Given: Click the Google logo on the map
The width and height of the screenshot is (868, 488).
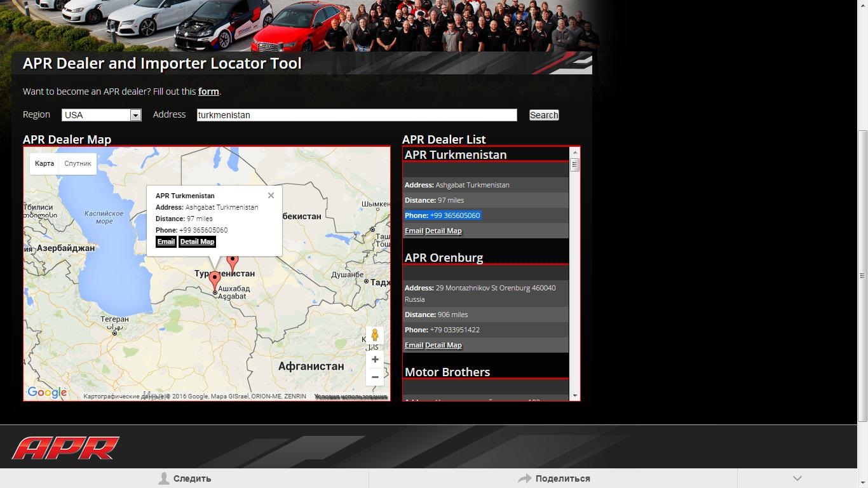Looking at the screenshot, I should click(46, 392).
